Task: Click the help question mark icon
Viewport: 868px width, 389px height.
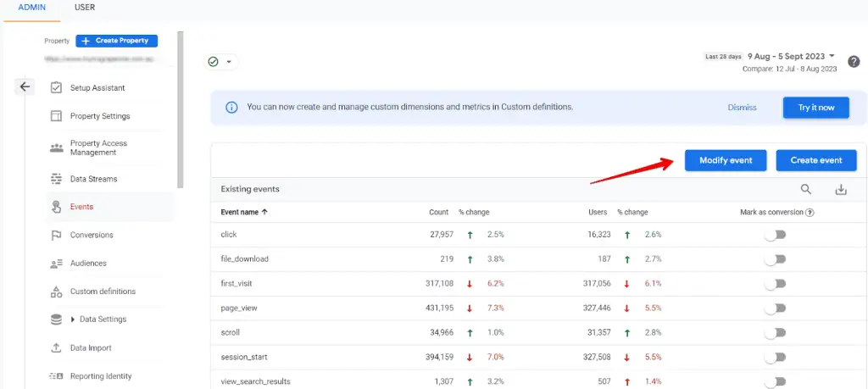Action: (x=854, y=62)
